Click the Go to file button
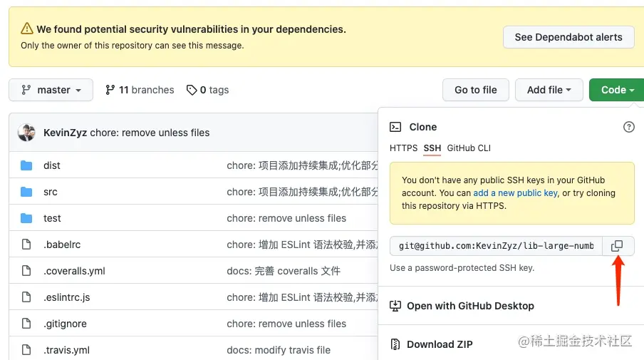This screenshot has width=644, height=360. pos(475,90)
